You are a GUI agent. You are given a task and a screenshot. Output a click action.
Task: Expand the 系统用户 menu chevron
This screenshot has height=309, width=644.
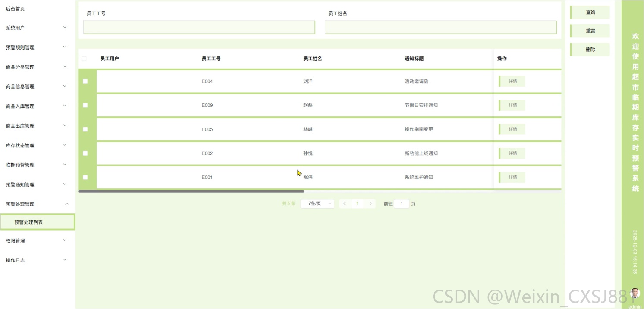pos(65,28)
